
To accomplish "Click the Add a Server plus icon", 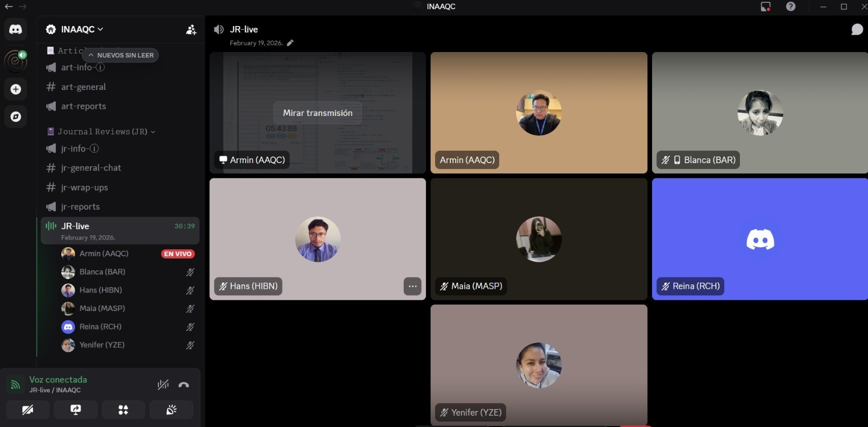I will point(16,89).
